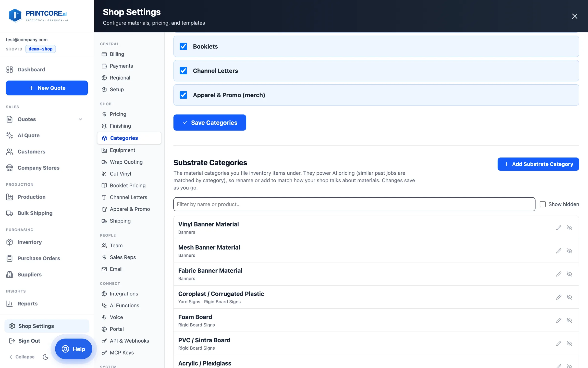Open the Voice settings section
Image resolution: width=588 pixels, height=368 pixels.
pos(129,317)
